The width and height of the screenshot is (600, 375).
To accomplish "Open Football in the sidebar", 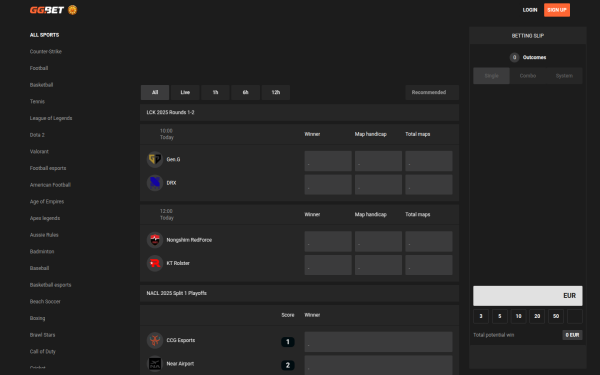I will 39,68.
